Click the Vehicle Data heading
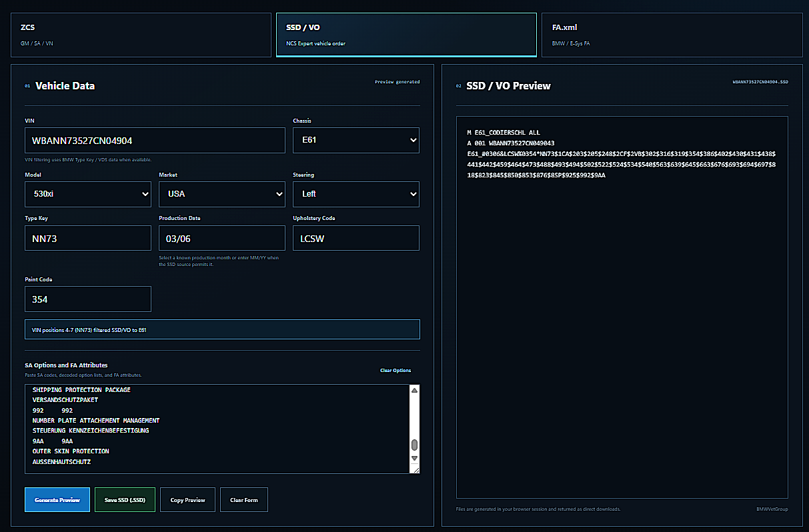This screenshot has height=532, width=809. pyautogui.click(x=65, y=86)
